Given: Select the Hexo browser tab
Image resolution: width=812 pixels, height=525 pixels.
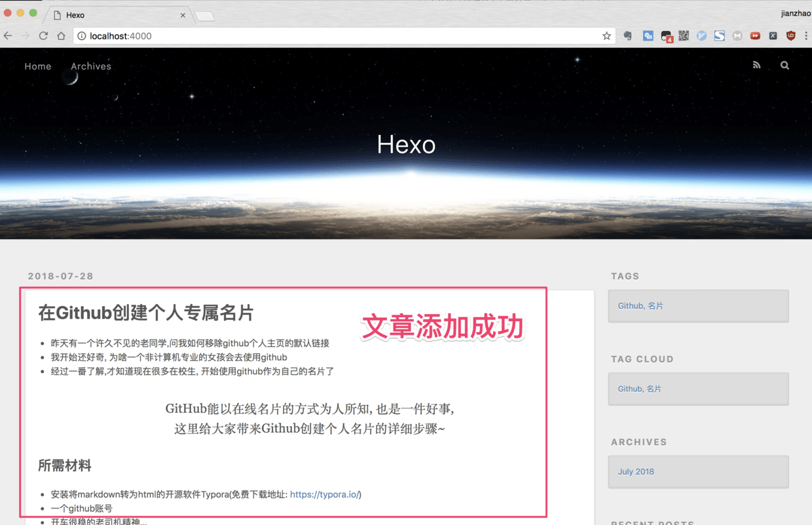Looking at the screenshot, I should coord(118,14).
